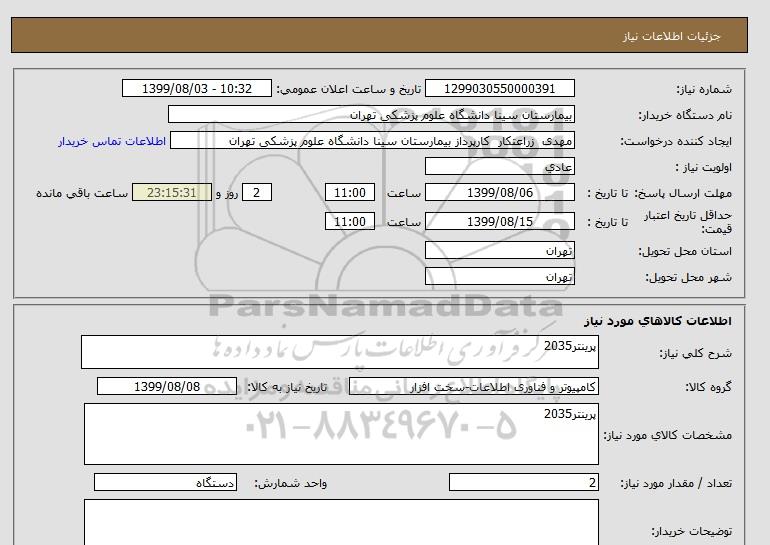Click the label نام دستگاه خریدار
The image size is (770, 545).
click(x=685, y=115)
